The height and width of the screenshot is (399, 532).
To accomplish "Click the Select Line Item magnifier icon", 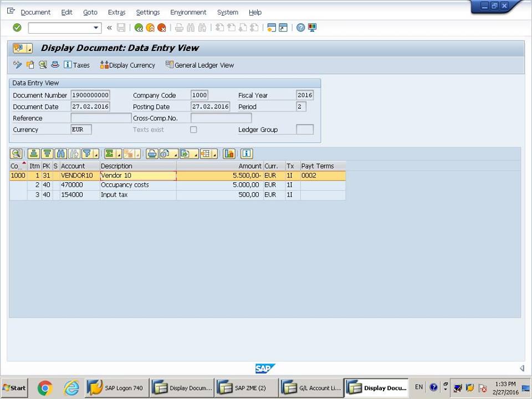I will [43, 65].
